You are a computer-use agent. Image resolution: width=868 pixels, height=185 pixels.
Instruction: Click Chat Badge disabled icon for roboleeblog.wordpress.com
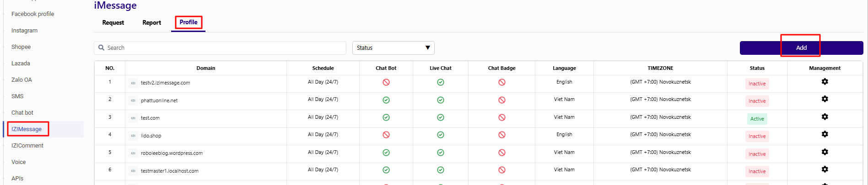(502, 153)
